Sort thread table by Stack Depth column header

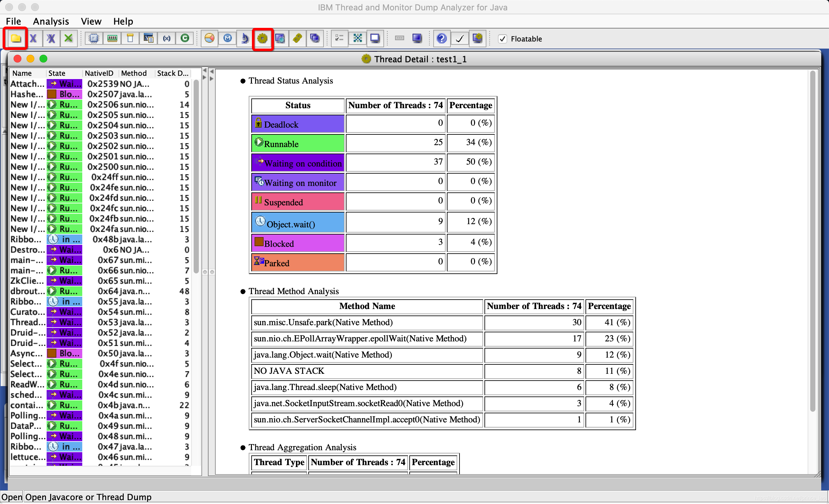(x=173, y=73)
